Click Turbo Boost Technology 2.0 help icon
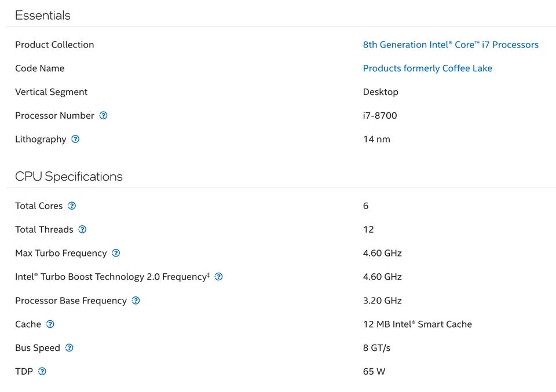The width and height of the screenshot is (556, 392). (x=218, y=277)
